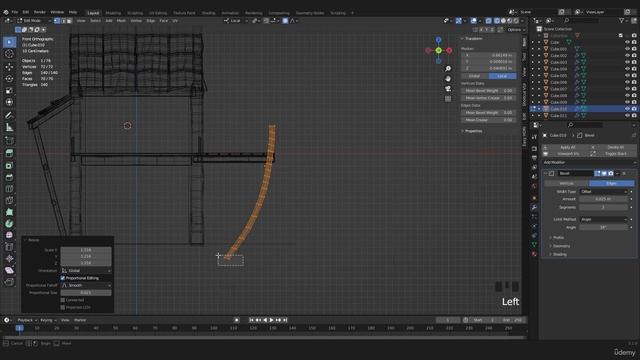The image size is (640, 360).
Task: Open the Mesh menu in viewport header
Action: point(121,20)
